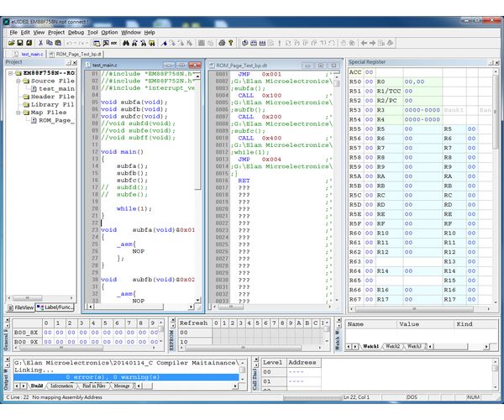Click the Refresh header in EEPROM panel
Image resolution: width=504 pixels, height=420 pixels.
click(x=193, y=323)
